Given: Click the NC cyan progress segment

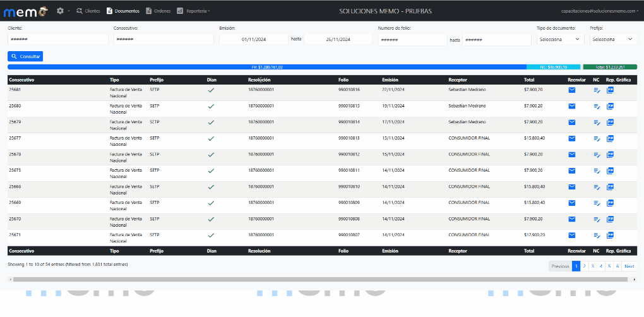Looking at the screenshot, I should 553,67.
